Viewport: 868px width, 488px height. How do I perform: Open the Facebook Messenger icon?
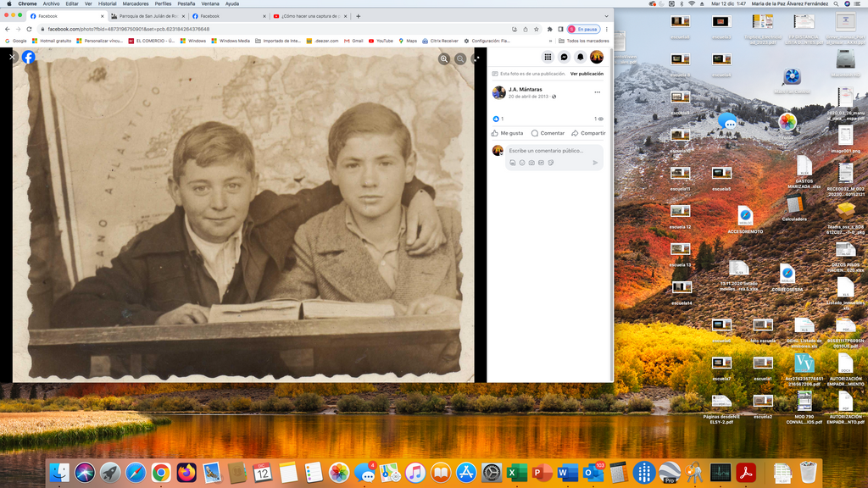tap(565, 57)
